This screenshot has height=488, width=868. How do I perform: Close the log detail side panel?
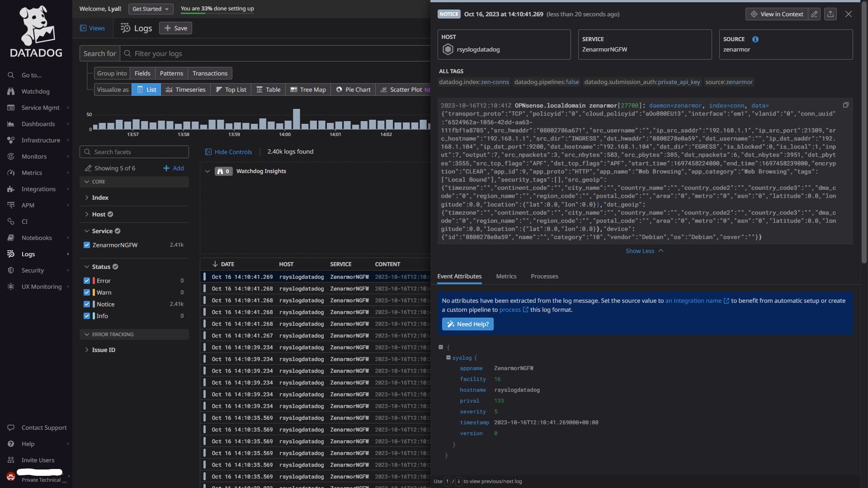tap(849, 14)
